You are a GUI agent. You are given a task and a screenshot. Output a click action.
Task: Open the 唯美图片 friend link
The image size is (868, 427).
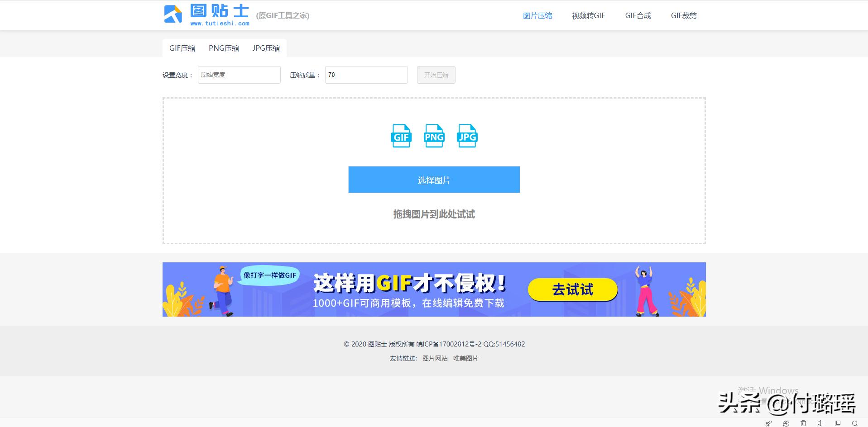(465, 358)
